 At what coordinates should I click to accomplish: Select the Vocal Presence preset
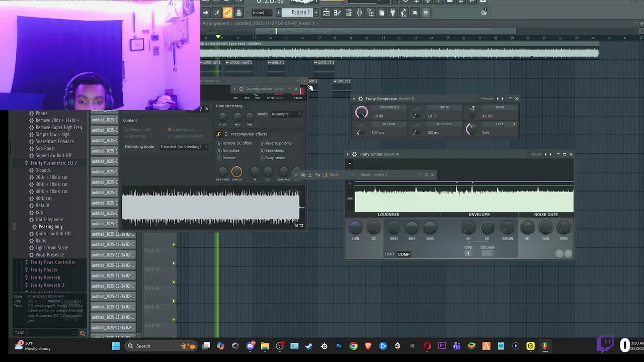point(49,255)
